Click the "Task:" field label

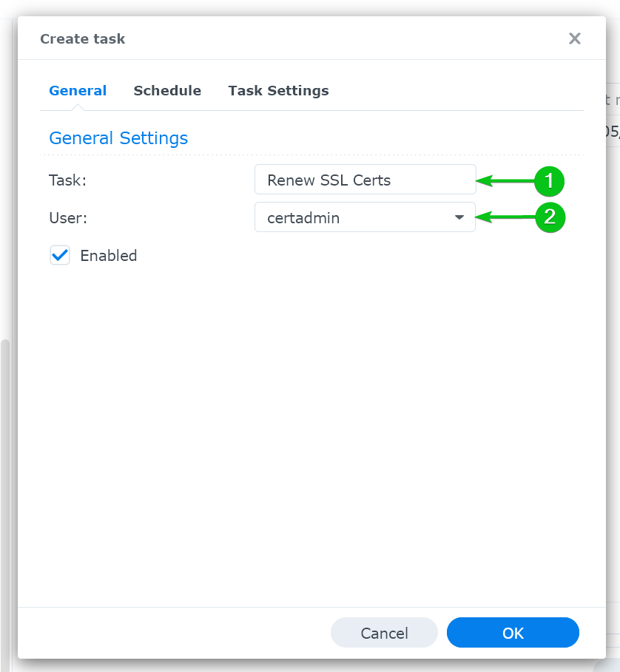coord(68,180)
